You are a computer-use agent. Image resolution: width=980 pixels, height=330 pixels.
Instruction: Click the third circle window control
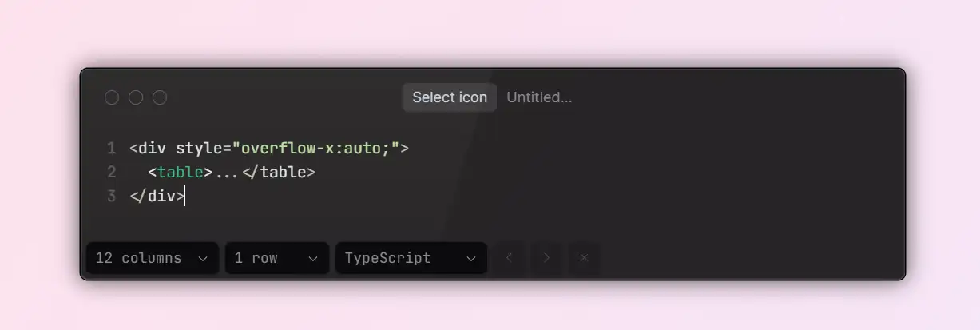160,97
